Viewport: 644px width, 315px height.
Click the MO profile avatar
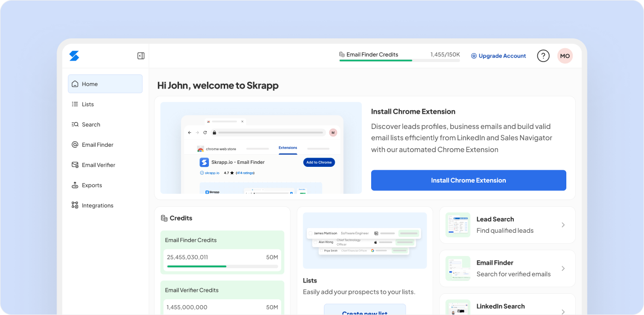coord(565,56)
